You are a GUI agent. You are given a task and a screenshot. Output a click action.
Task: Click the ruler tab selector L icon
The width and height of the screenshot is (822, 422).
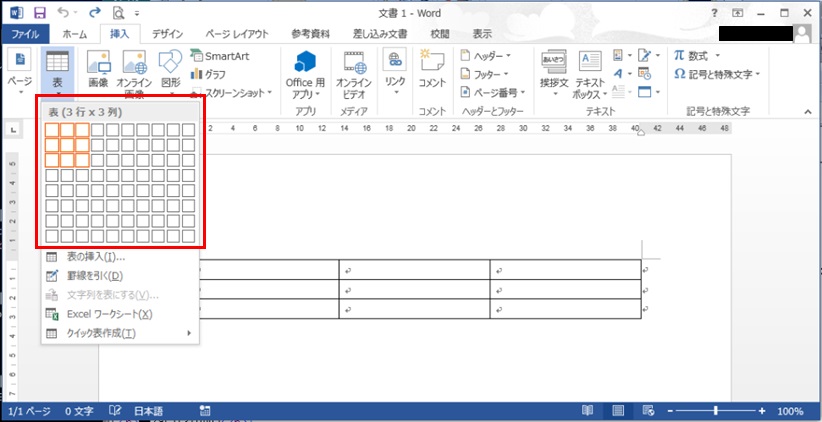pos(13,128)
